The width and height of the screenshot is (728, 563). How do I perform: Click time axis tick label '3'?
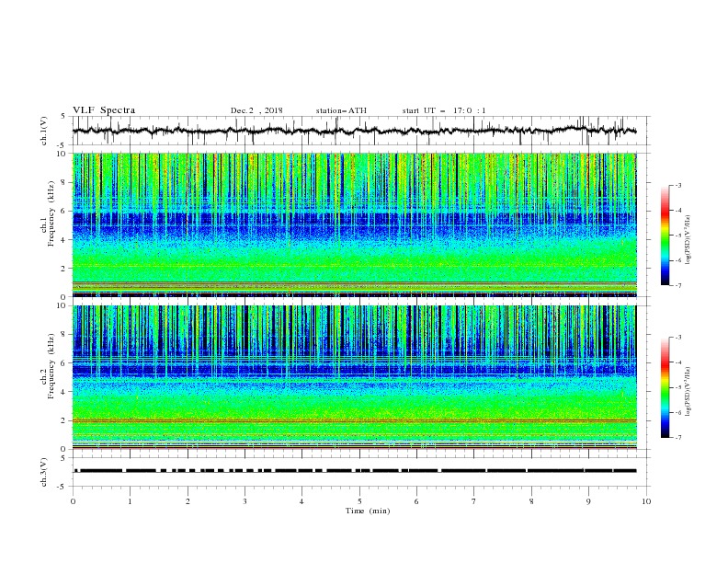pyautogui.click(x=245, y=501)
